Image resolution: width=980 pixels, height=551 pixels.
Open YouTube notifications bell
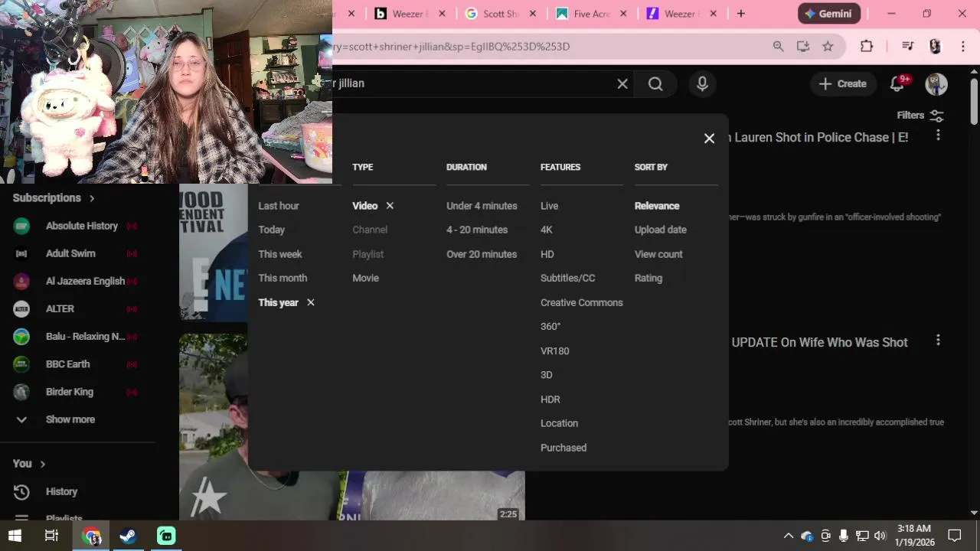(897, 84)
